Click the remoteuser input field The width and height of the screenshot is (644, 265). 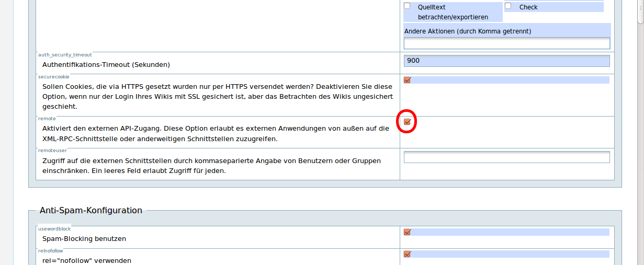click(506, 157)
